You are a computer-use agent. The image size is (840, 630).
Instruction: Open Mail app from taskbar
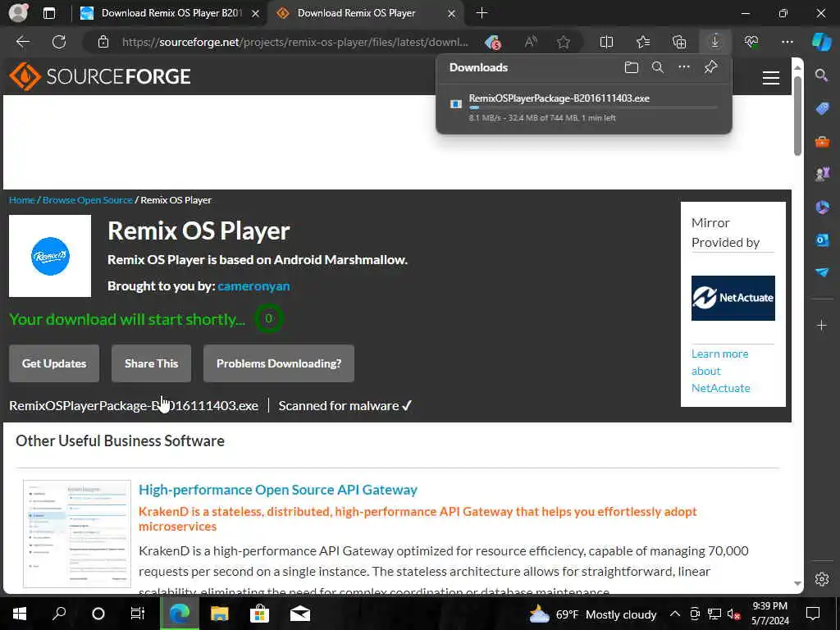300,614
